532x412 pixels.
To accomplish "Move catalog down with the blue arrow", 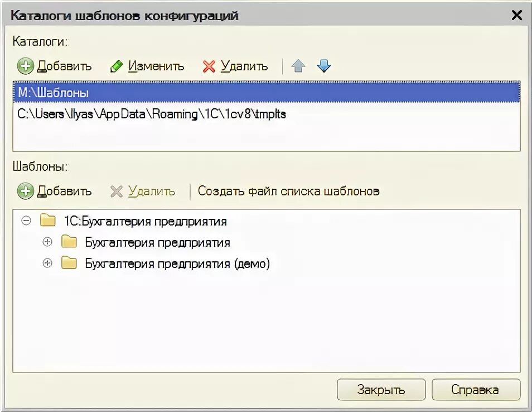I will [x=323, y=66].
